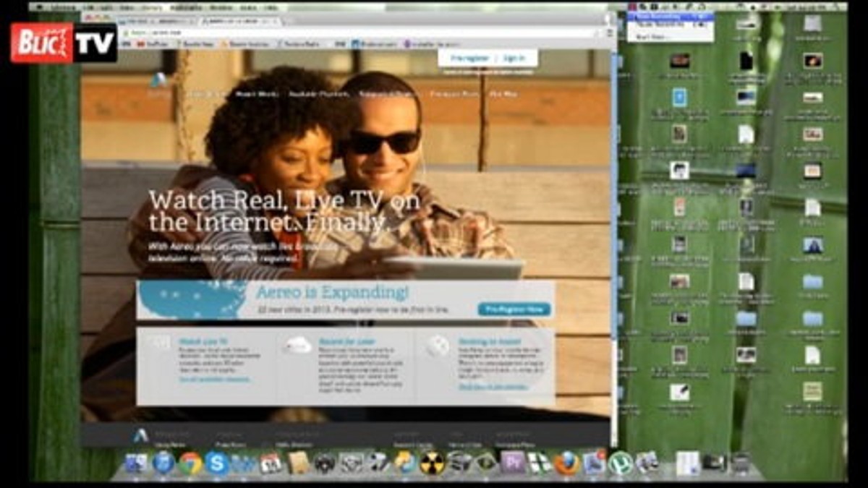Click the Pre-Register Now button
The image size is (868, 488).
pos(514,309)
